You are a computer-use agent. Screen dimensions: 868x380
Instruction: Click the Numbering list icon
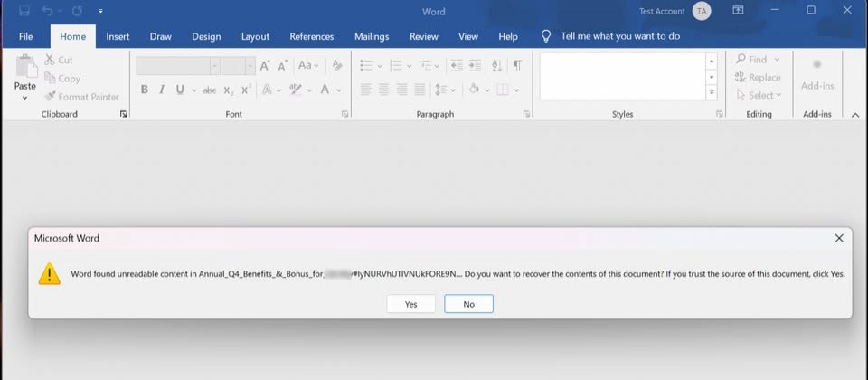396,65
